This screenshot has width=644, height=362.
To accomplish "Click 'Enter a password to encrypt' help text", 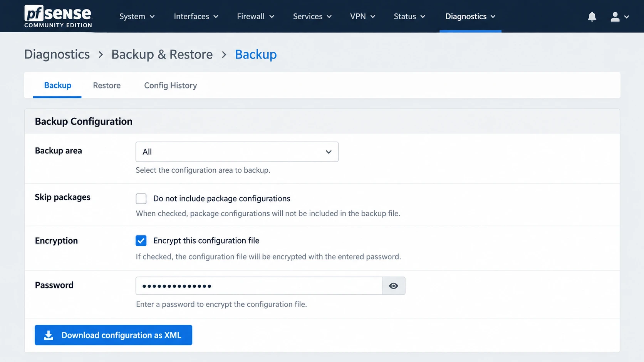I will [221, 304].
